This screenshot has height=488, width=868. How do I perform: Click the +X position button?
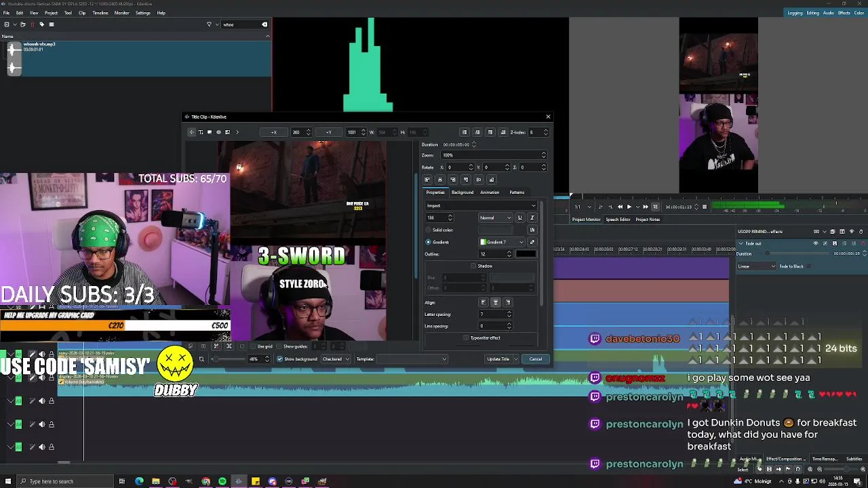pos(274,132)
